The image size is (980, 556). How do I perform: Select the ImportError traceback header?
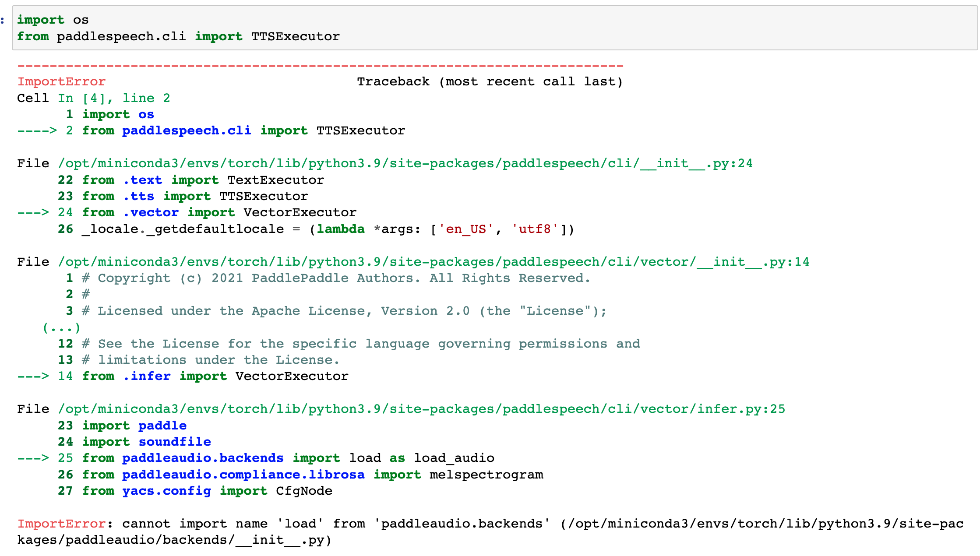[61, 81]
